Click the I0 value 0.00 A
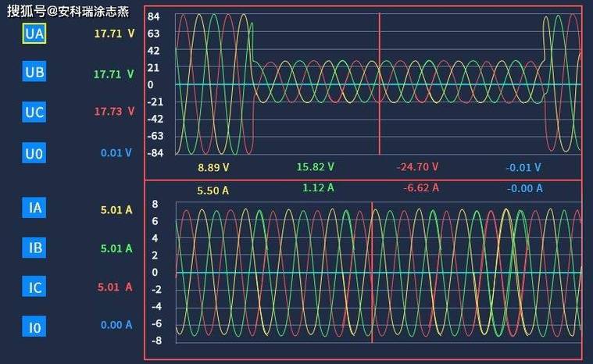This screenshot has width=593, height=364. pos(116,325)
